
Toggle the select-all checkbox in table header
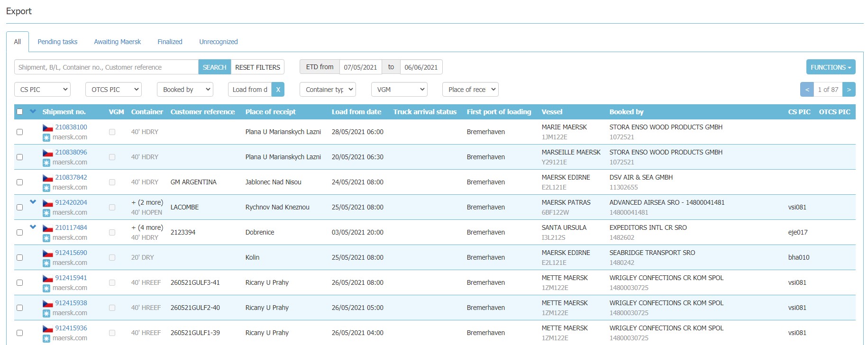(x=19, y=112)
